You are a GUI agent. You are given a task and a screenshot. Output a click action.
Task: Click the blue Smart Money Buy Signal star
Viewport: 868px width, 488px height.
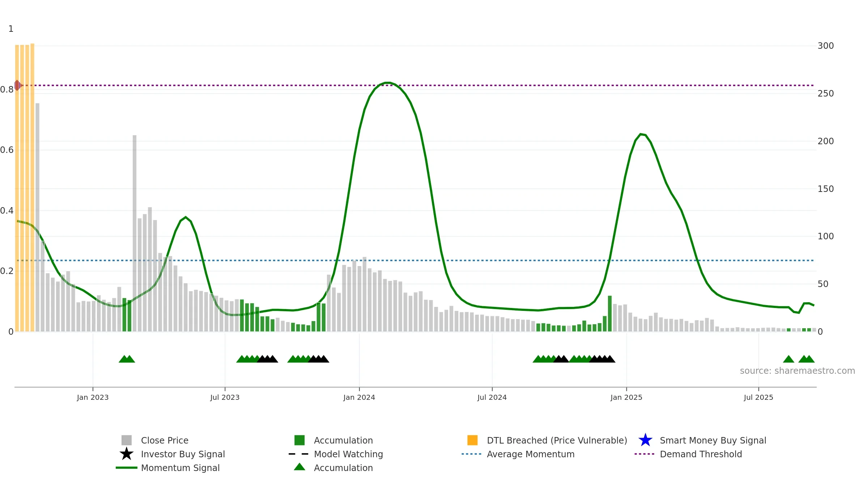click(645, 440)
